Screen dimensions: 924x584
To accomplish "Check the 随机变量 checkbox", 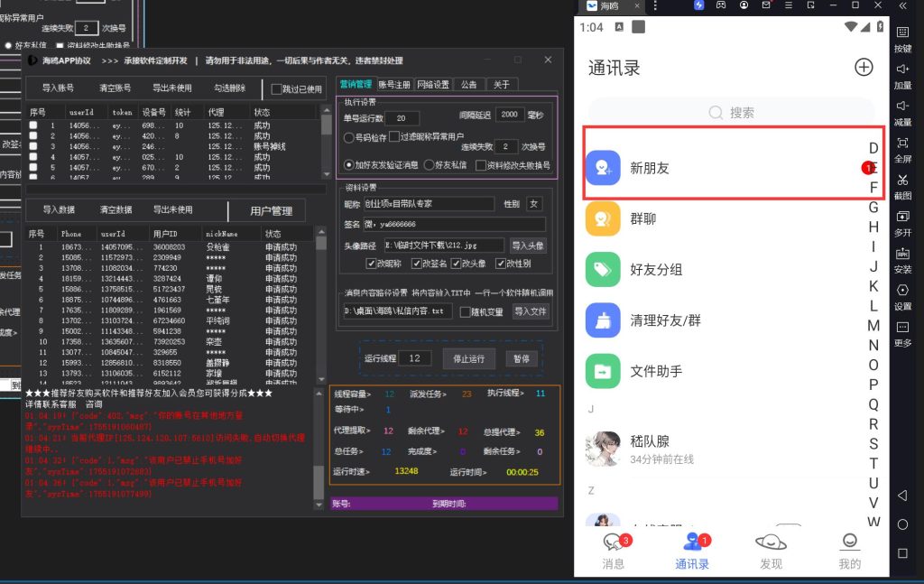I will (463, 312).
